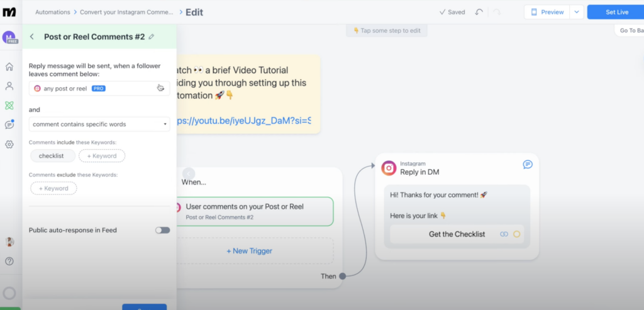This screenshot has width=644, height=310.
Task: Open the Automations breadcrumb
Action: [53, 12]
